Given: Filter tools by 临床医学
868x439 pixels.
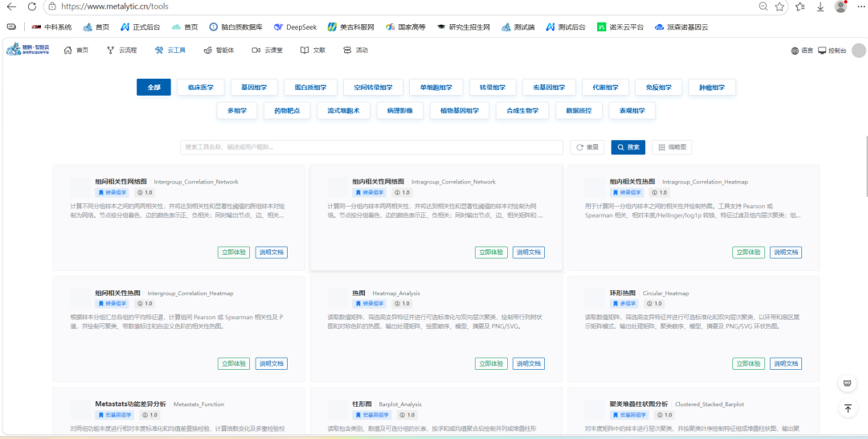Looking at the screenshot, I should [200, 88].
